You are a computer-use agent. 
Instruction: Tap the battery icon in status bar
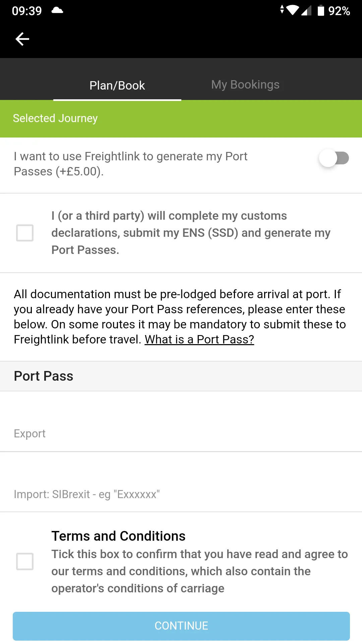coord(321,10)
